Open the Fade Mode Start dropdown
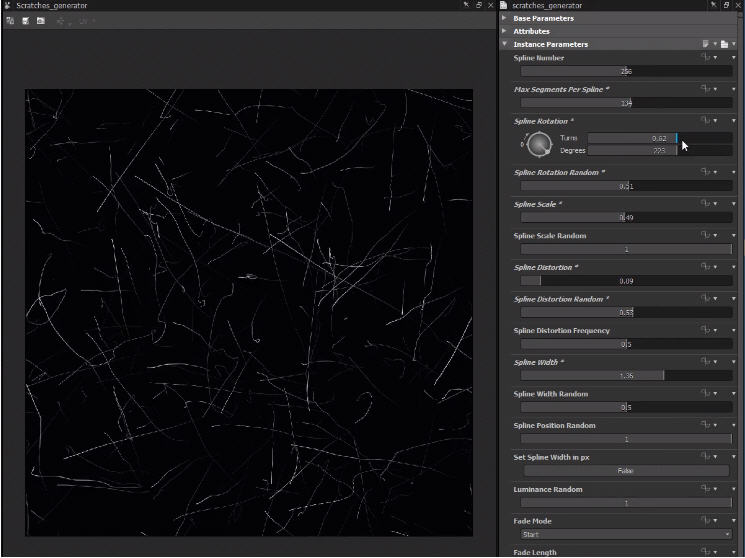 (626, 534)
